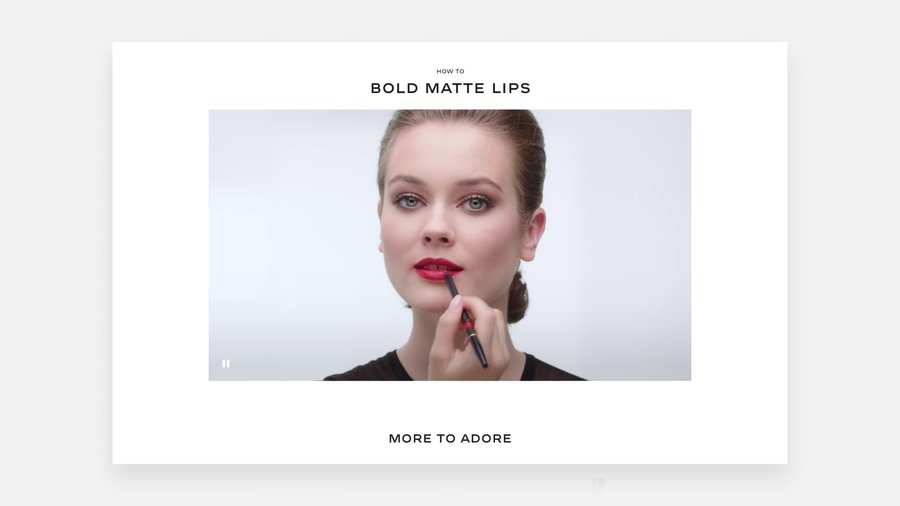Select the BOLD MATTE LIPS heading

450,88
